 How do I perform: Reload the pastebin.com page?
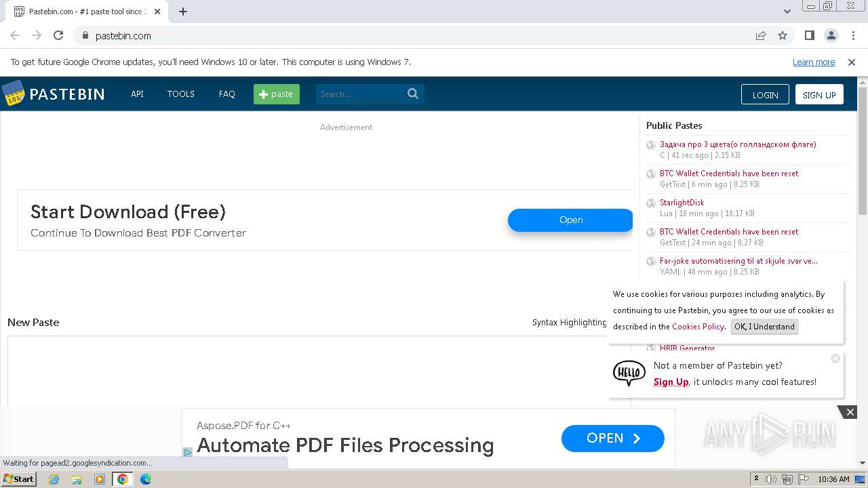(x=58, y=35)
